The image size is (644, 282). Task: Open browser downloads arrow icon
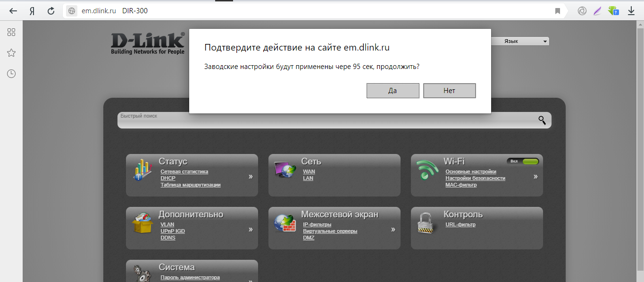631,11
